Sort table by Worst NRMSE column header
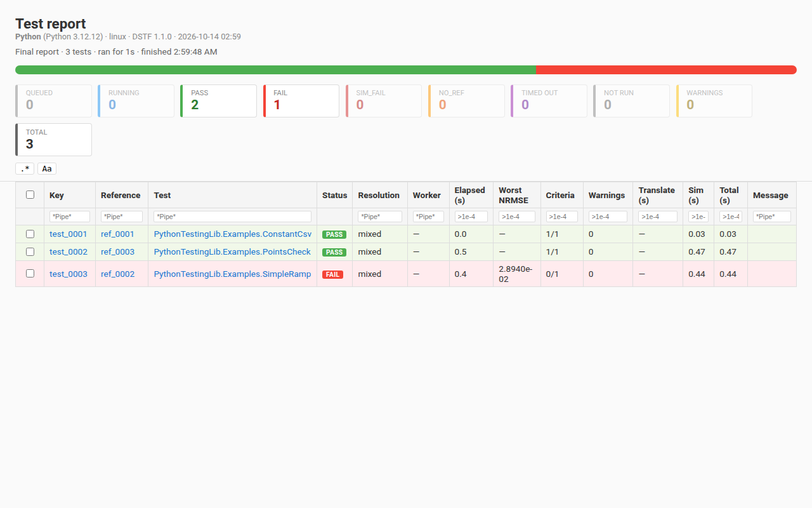The width and height of the screenshot is (812, 508). (517, 195)
